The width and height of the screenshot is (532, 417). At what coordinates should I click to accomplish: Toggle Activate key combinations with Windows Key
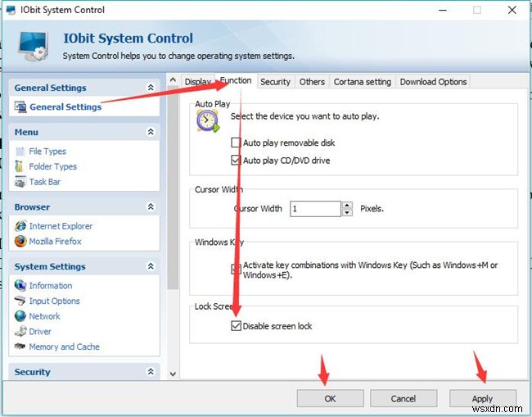pos(236,270)
